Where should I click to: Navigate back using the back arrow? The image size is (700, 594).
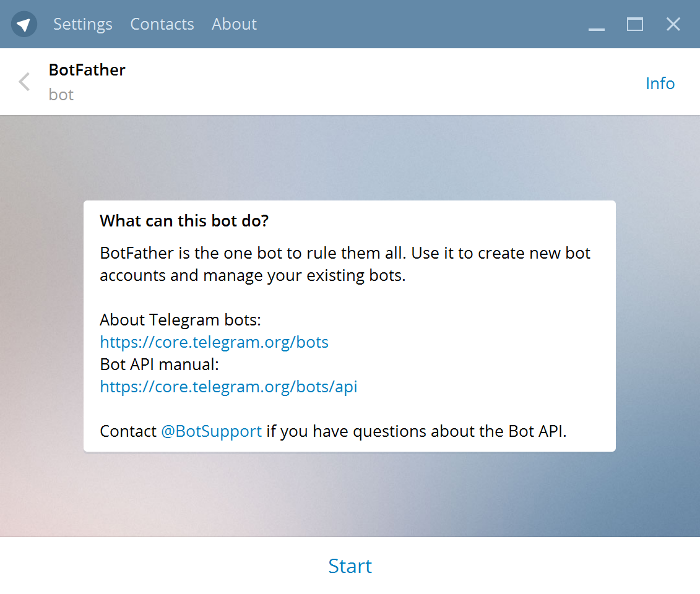(24, 82)
